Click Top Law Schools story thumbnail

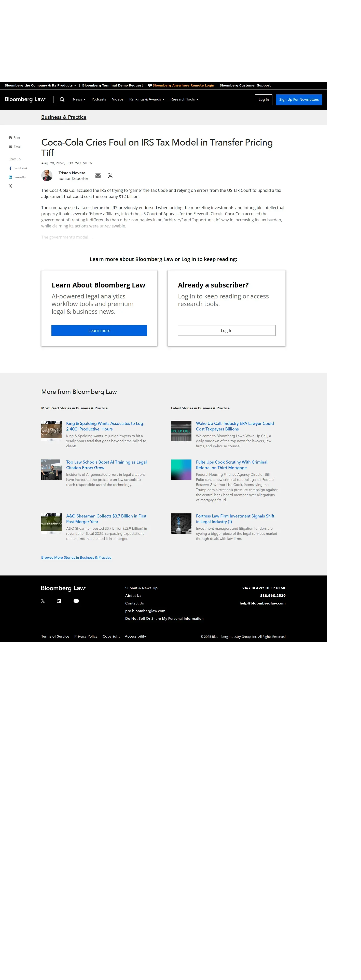coord(51,470)
